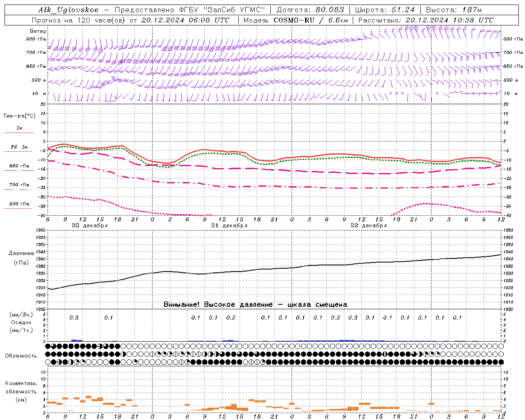This screenshot has height=420, width=525.
Task: Click the (мм/1ч.) precipitation unit label
Action: tap(21, 330)
